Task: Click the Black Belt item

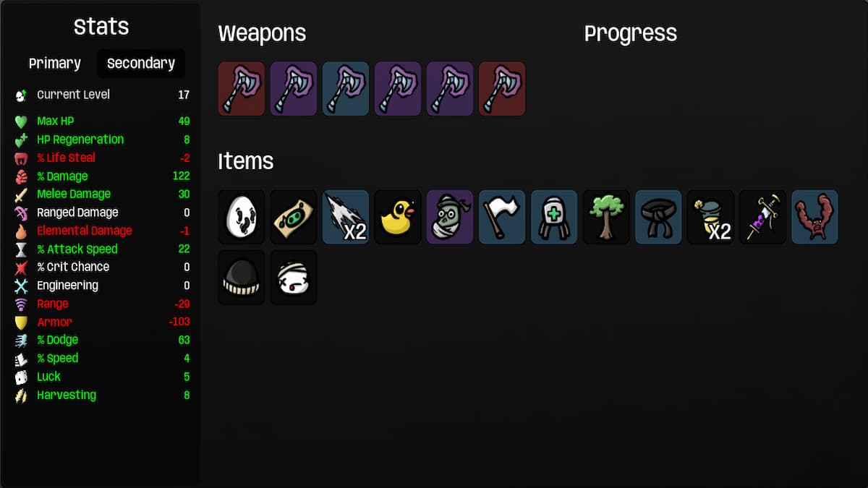Action: click(x=658, y=216)
